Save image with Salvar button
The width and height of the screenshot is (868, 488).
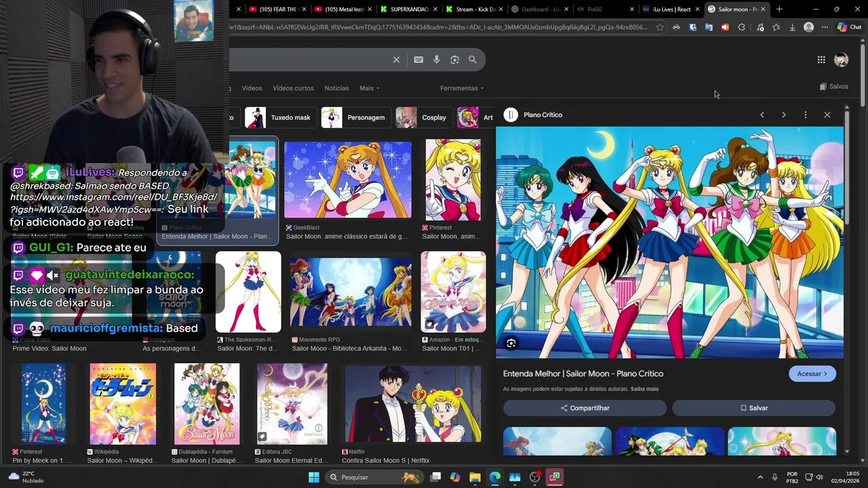click(x=753, y=408)
